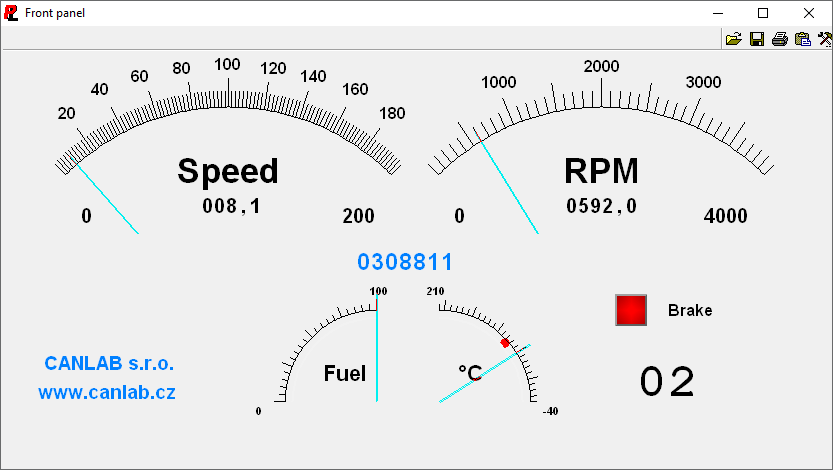Click the red Brake indicator

(631, 310)
